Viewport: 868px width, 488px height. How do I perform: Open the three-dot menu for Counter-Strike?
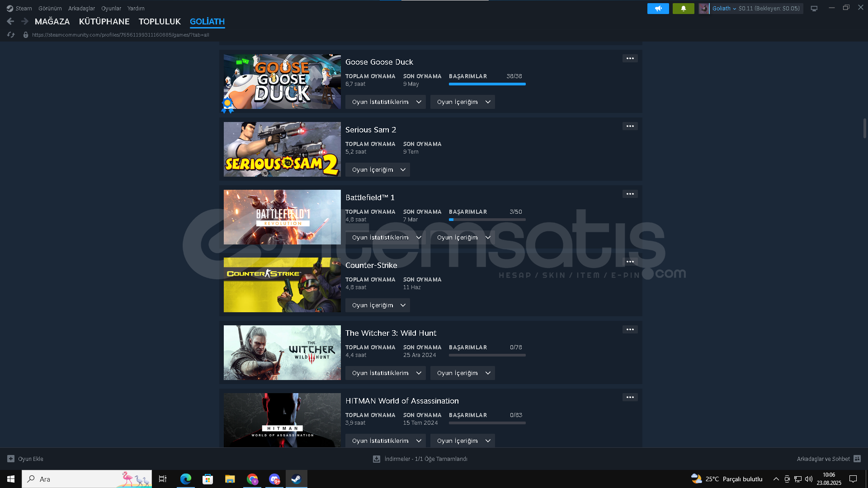click(630, 262)
